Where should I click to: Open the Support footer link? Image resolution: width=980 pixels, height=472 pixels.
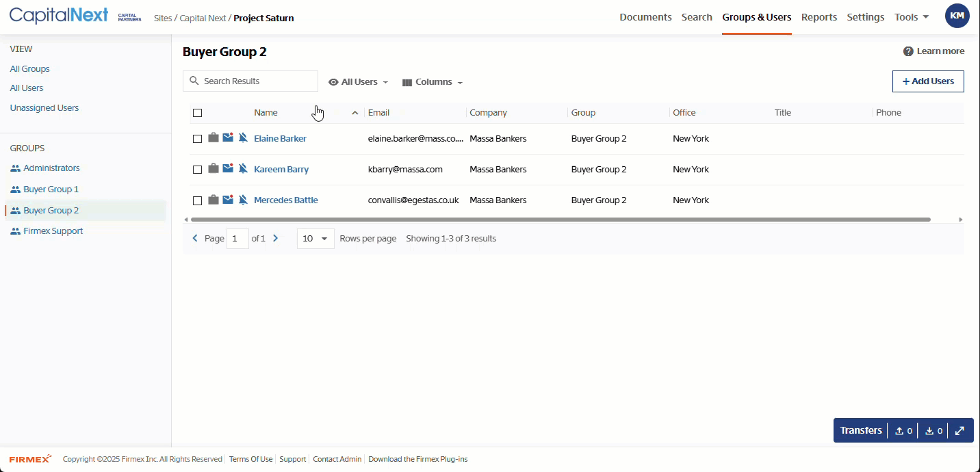point(293,459)
